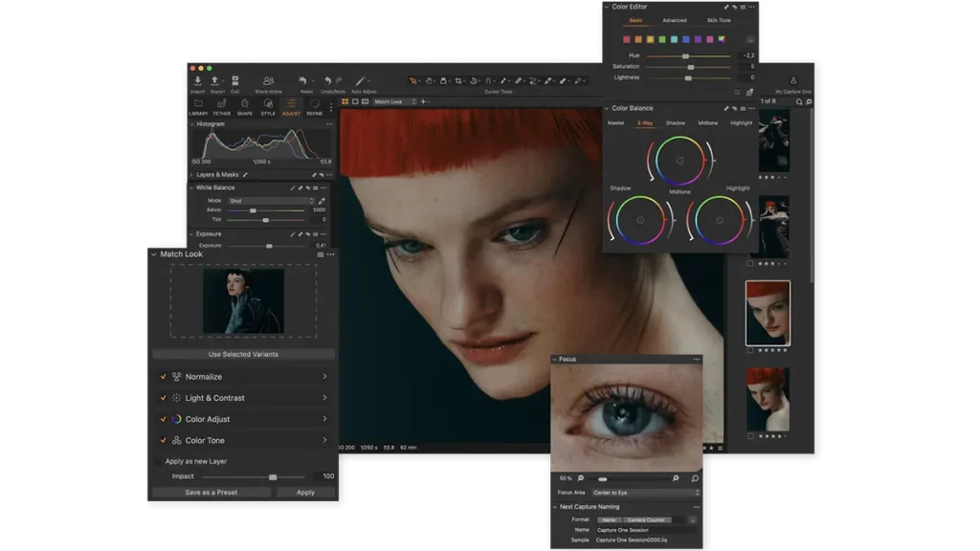This screenshot has height=551, width=980.
Task: Click zoom-out magnifier in Focus panel
Action: point(581,478)
